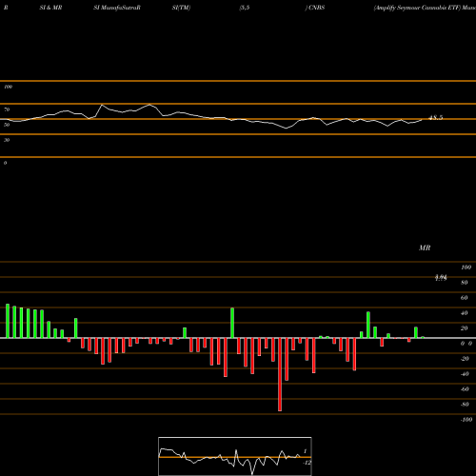Image resolution: width=476 pixels, height=476 pixels.
Task: Click the 'SI(TM)' header label
Action: pos(181,8)
